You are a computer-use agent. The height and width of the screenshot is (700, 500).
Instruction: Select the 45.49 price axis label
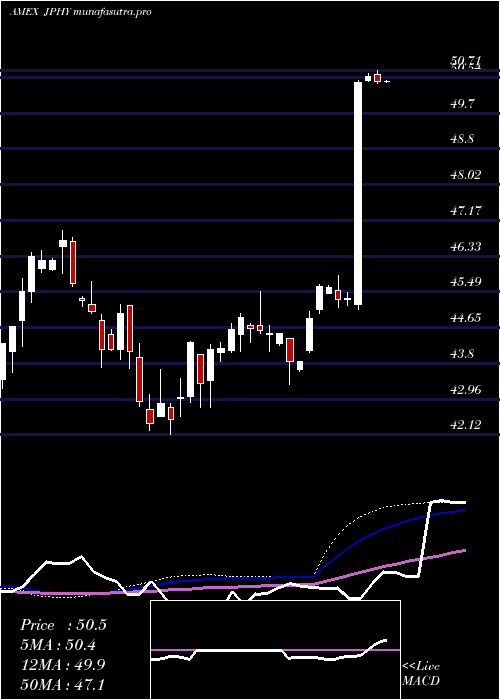[466, 282]
